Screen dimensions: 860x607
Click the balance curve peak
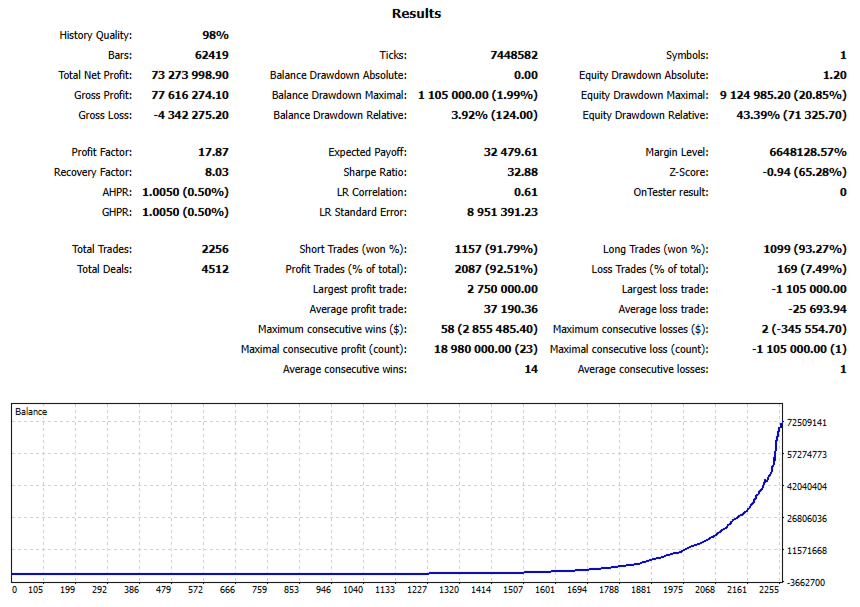[x=781, y=423]
